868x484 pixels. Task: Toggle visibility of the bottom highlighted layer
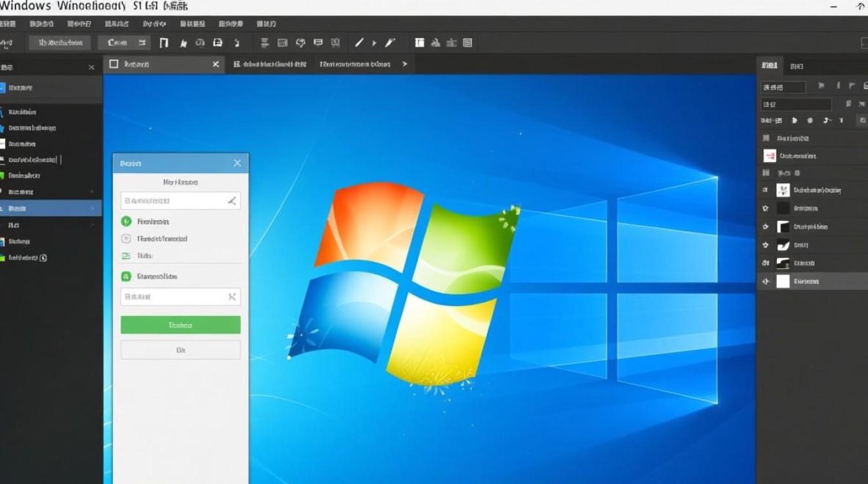click(766, 281)
